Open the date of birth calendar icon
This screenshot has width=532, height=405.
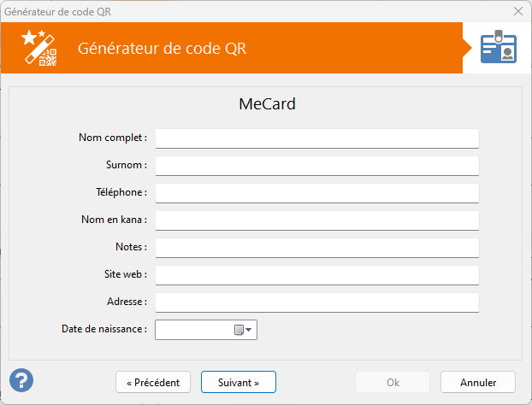(239, 330)
